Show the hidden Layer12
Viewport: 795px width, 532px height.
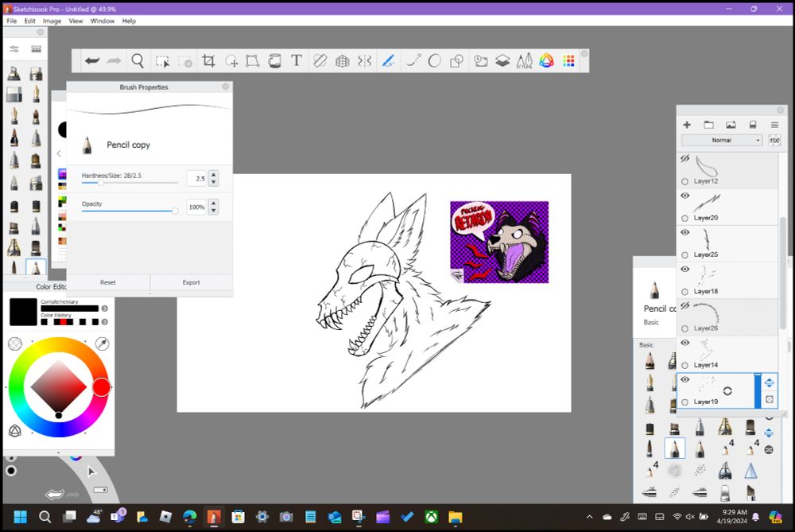pyautogui.click(x=684, y=158)
